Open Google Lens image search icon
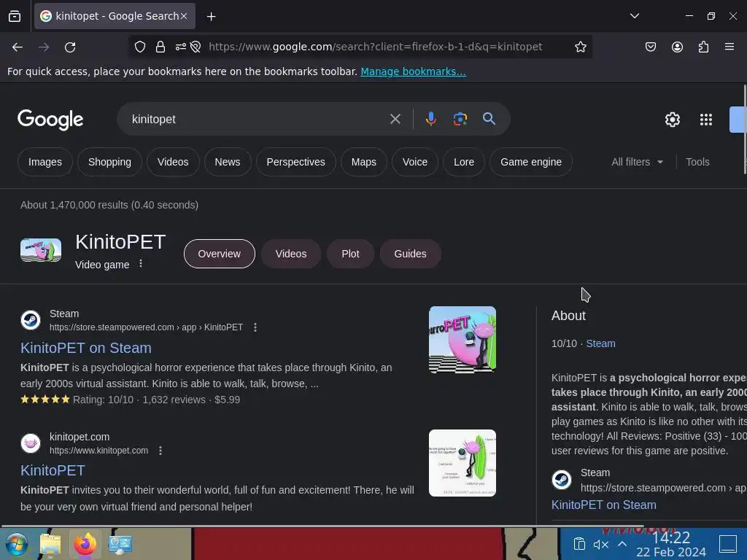Screen dimensions: 747x560 (460, 119)
